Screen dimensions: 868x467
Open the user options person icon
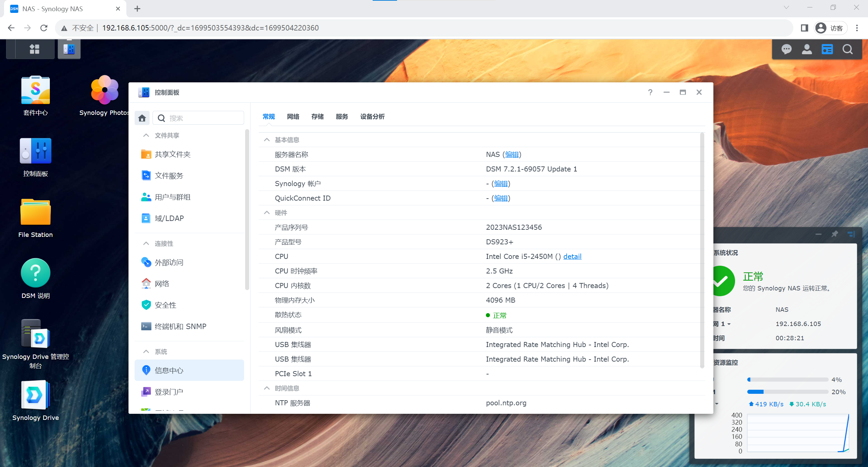(807, 49)
